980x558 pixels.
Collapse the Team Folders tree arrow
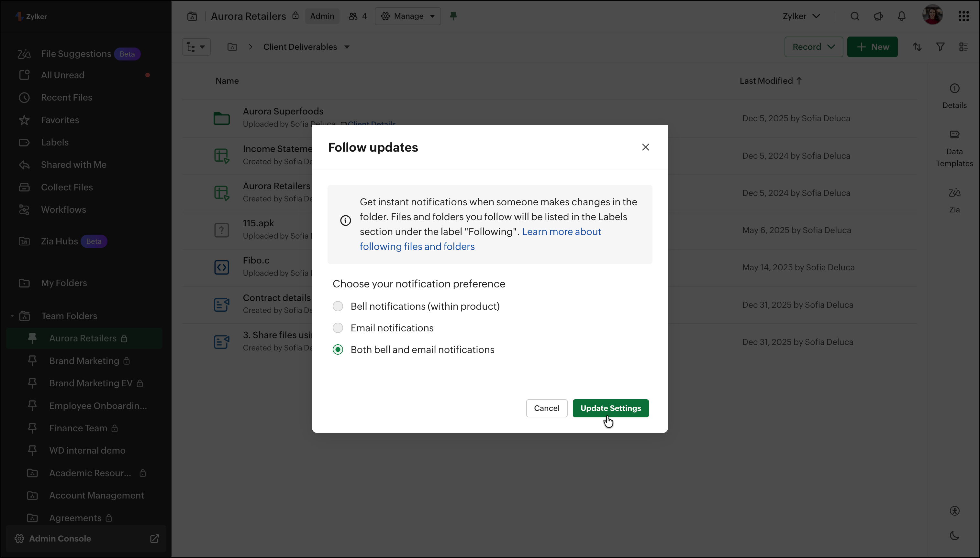[12, 316]
